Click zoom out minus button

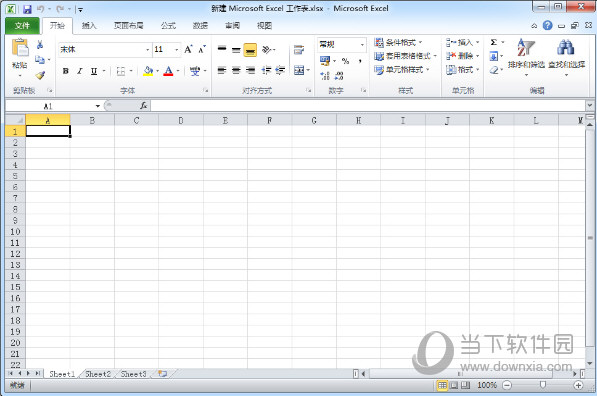pyautogui.click(x=507, y=385)
